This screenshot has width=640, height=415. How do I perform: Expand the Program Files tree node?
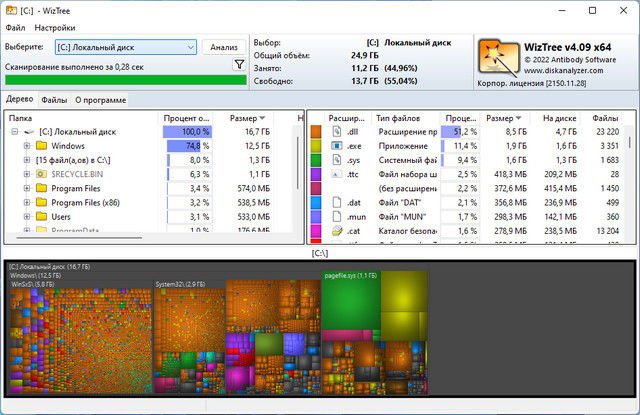[27, 188]
